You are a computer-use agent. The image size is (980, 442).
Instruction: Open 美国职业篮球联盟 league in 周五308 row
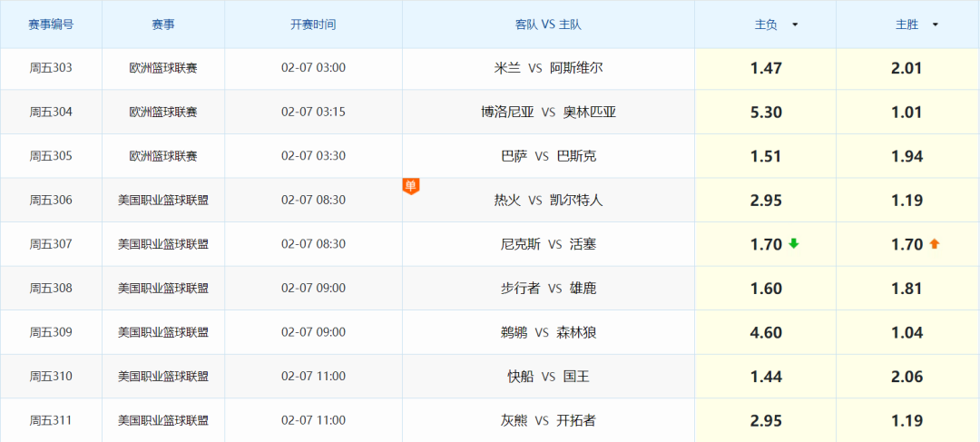click(x=163, y=289)
